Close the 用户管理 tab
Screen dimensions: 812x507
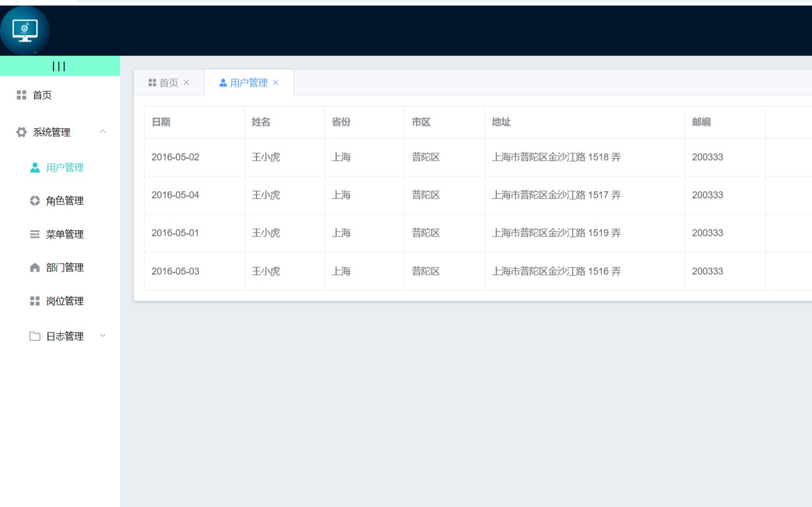275,83
